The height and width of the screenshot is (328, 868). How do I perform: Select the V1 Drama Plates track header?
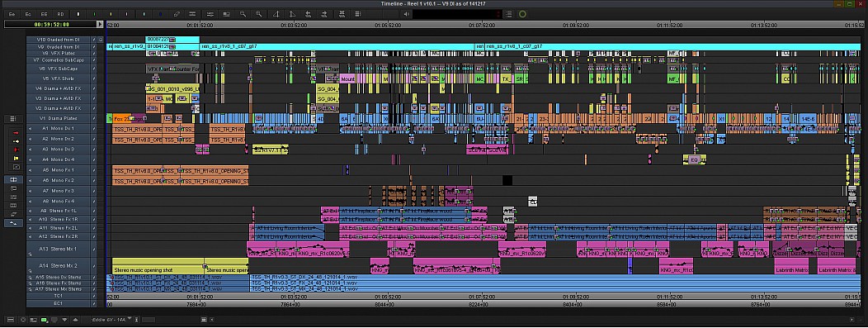click(x=59, y=119)
